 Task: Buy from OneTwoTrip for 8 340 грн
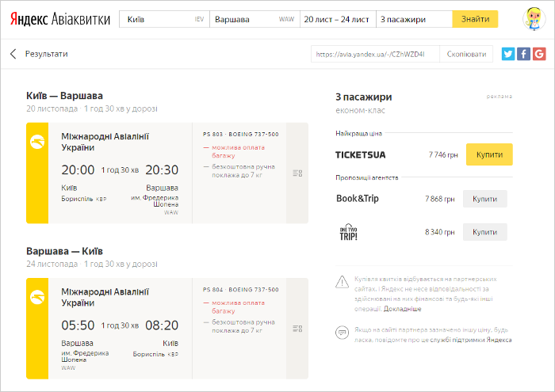tap(485, 232)
